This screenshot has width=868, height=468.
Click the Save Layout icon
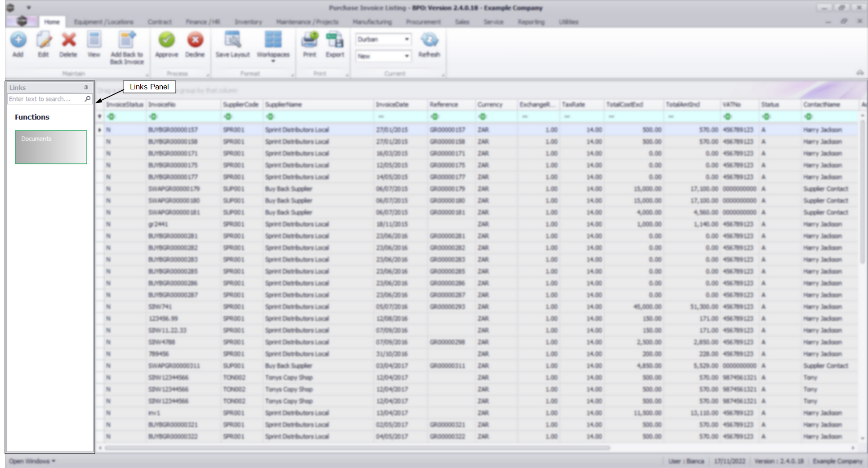(x=232, y=44)
